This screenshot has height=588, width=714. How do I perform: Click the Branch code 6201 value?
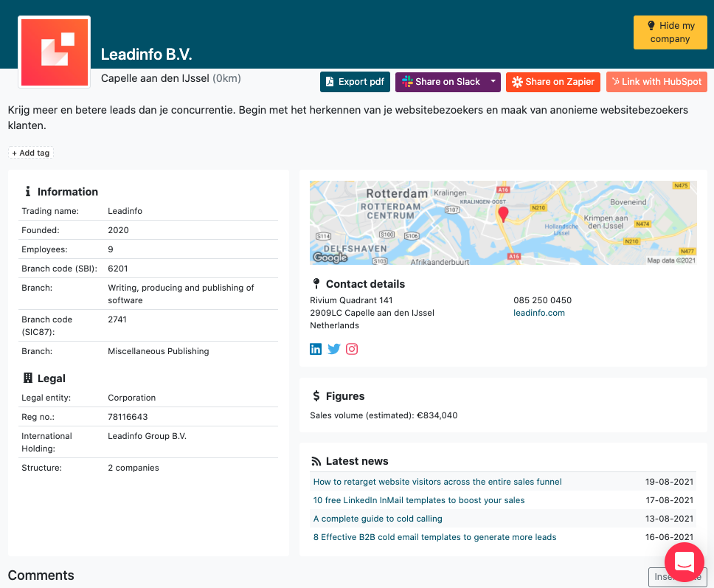[x=117, y=269]
